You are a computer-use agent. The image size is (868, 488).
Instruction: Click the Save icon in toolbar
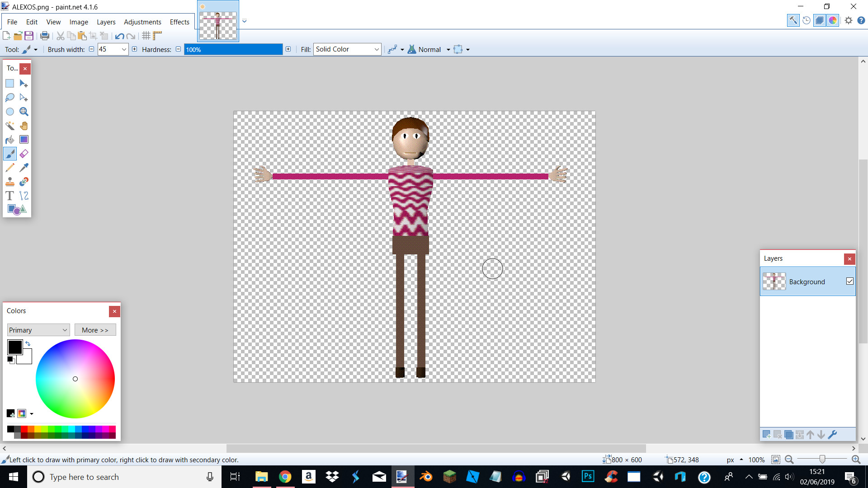point(29,36)
